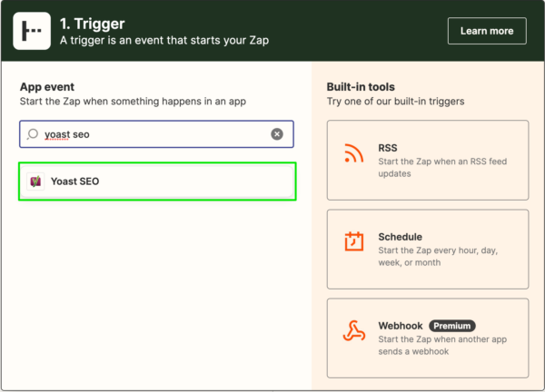Screen dimensions: 545x392
Task: Choose the Schedule built-in trigger card
Action: point(428,249)
